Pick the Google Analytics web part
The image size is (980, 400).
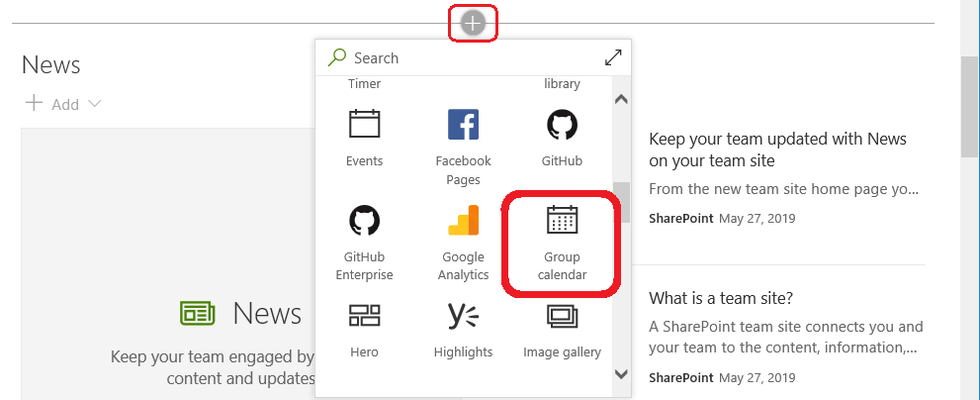[463, 243]
